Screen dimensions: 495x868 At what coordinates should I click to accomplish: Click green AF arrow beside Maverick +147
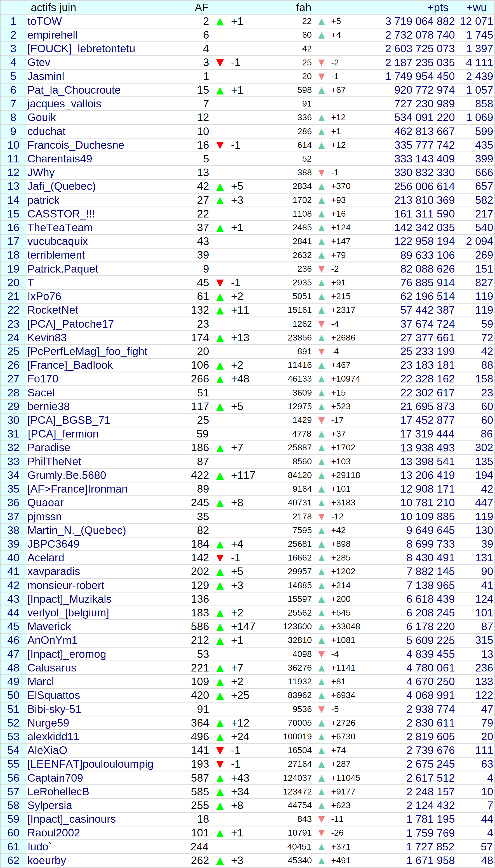pyautogui.click(x=220, y=627)
